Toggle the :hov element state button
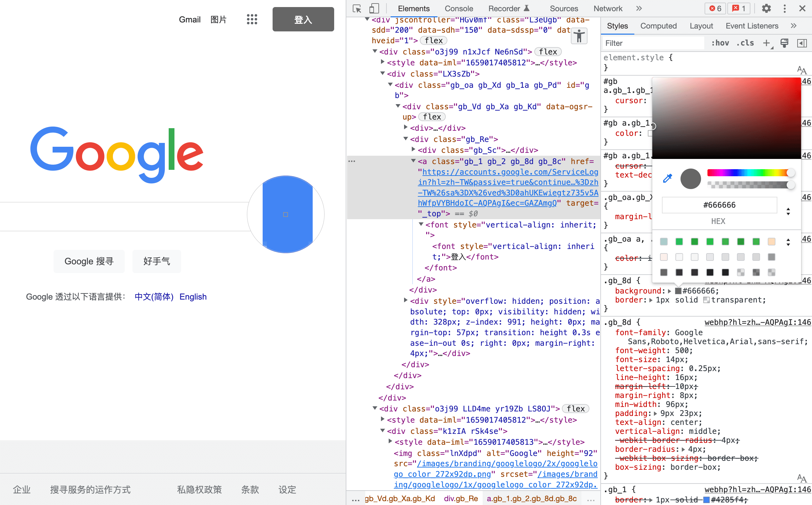This screenshot has width=812, height=505. (720, 43)
